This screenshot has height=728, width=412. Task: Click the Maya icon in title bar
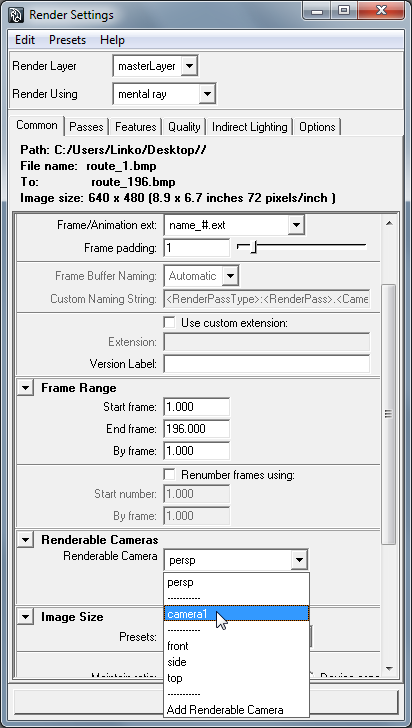[x=15, y=15]
